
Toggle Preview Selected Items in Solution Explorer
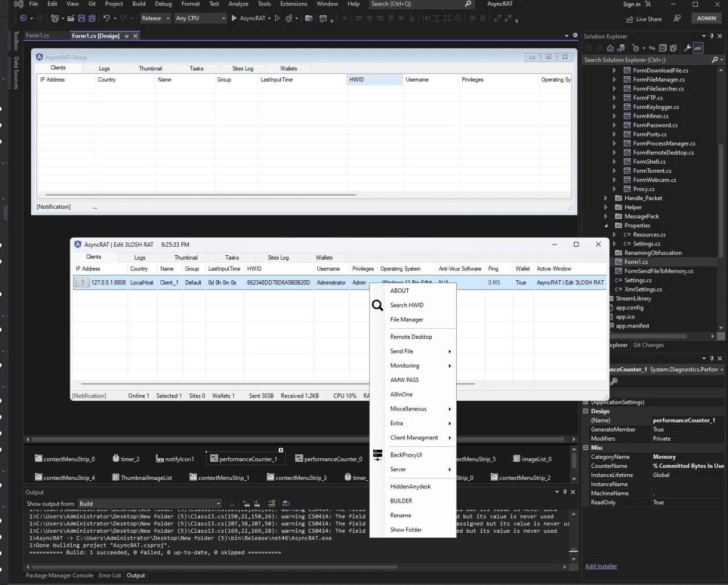[698, 48]
